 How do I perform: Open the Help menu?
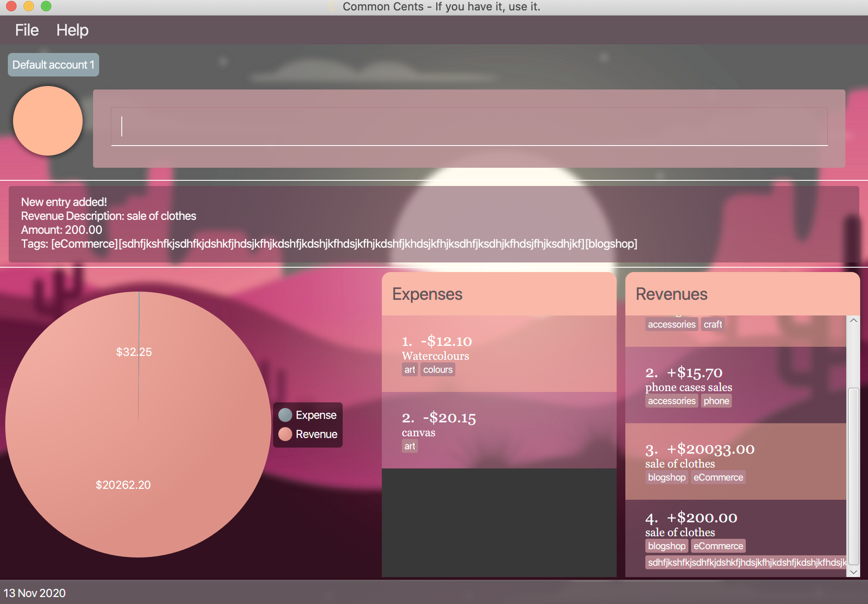pyautogui.click(x=72, y=30)
